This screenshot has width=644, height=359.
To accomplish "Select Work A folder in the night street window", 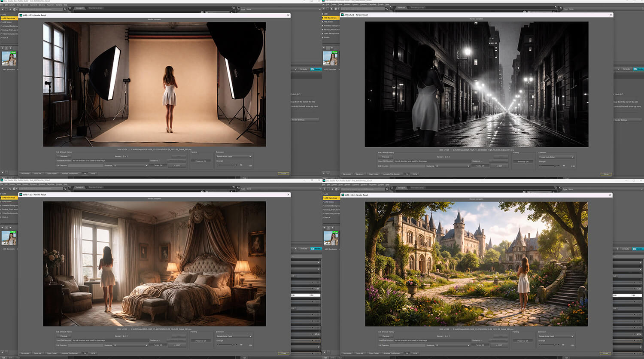I will [327, 37].
